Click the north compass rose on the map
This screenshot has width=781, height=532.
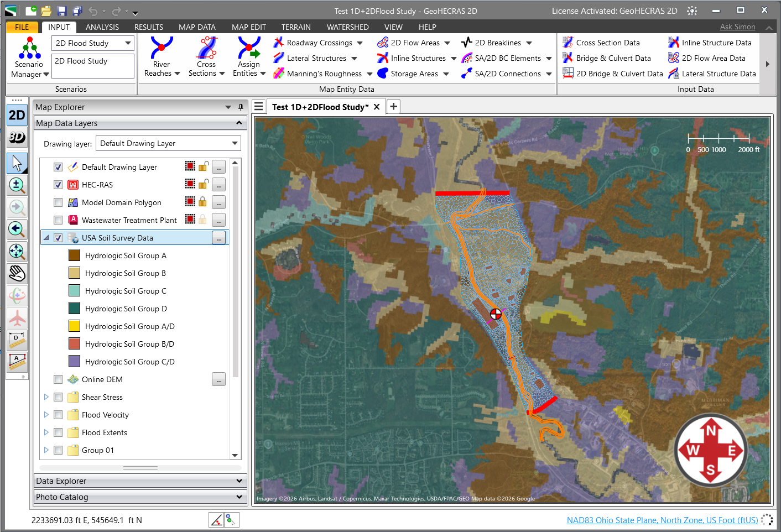point(711,450)
